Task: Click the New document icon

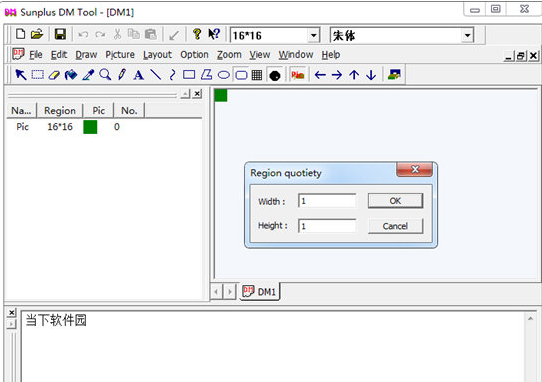Action: point(20,34)
